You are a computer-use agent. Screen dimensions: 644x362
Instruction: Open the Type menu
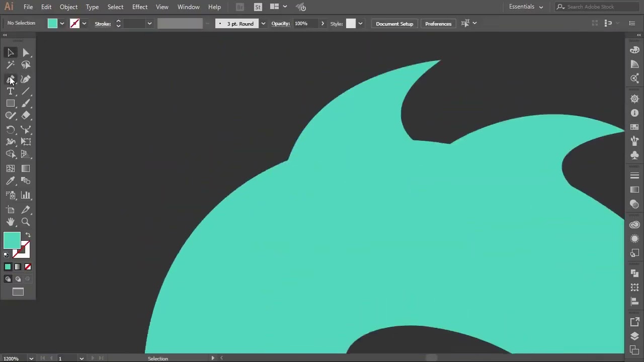[92, 7]
